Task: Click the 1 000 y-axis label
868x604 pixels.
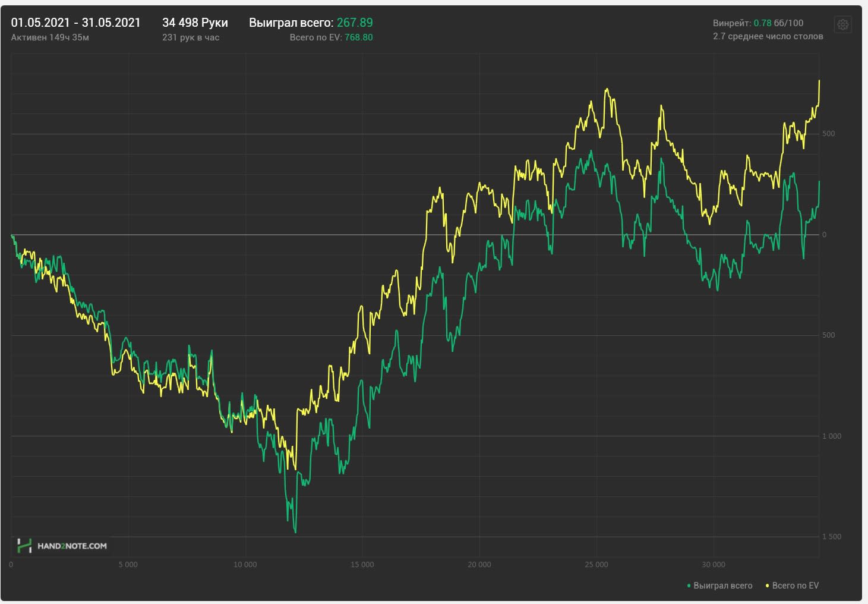Action: 832,436
